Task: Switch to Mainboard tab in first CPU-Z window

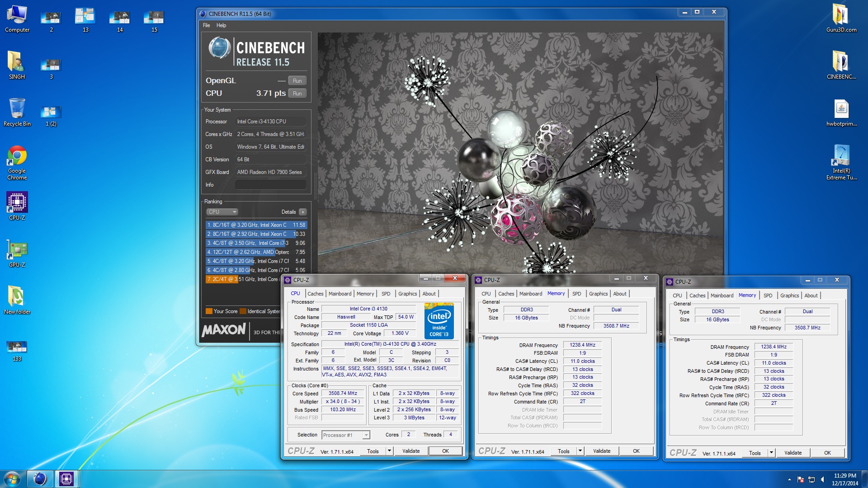Action: click(x=340, y=294)
